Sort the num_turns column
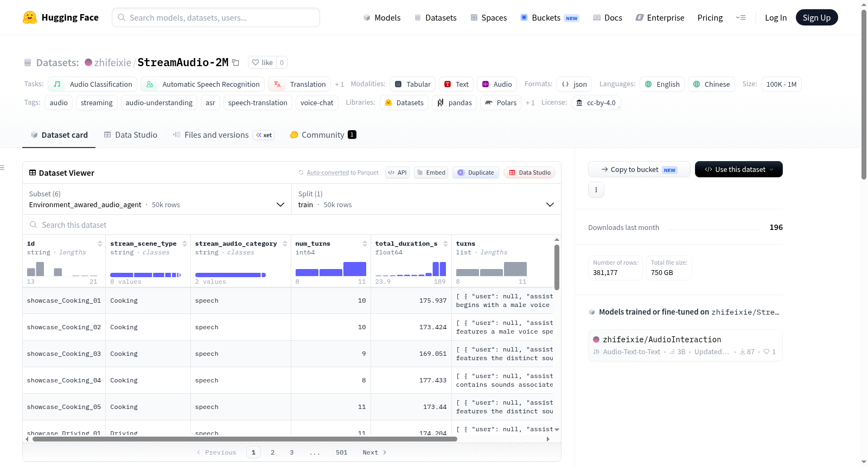868x467 pixels. [365, 244]
